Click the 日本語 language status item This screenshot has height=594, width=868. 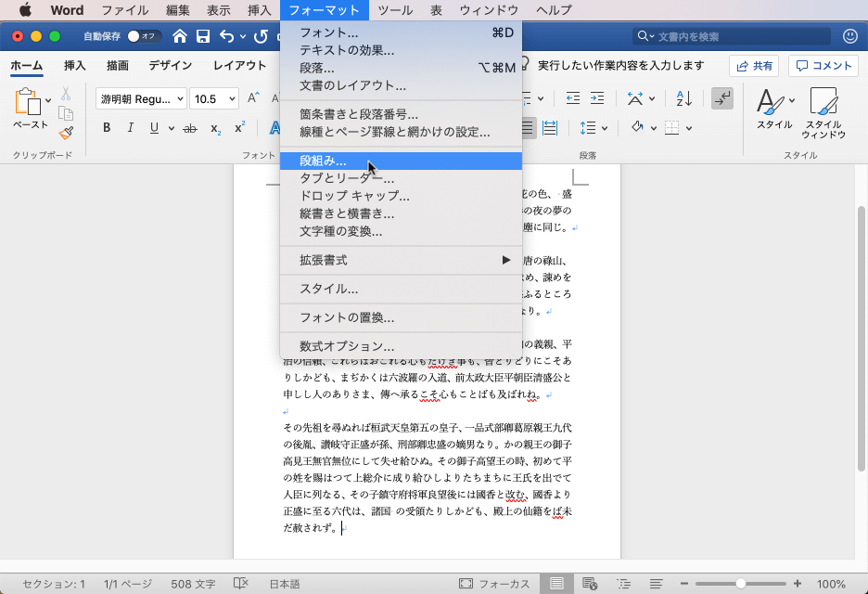click(285, 584)
